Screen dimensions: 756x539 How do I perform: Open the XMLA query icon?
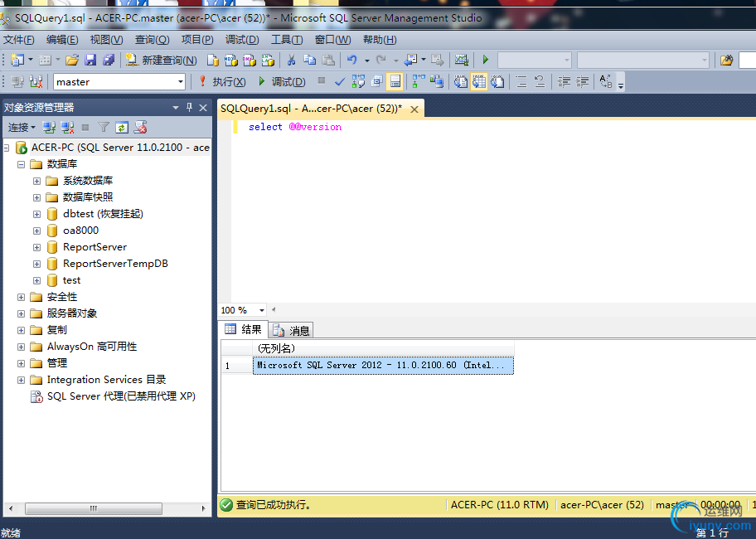268,60
